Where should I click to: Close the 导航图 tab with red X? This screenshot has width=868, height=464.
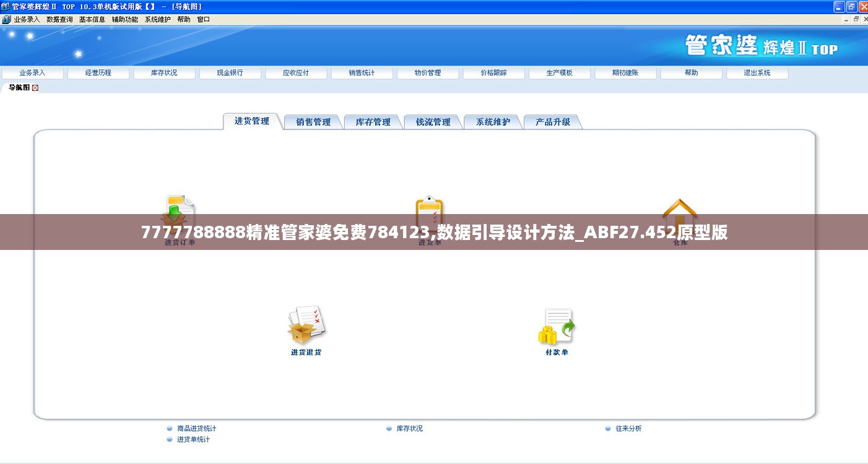[x=35, y=88]
